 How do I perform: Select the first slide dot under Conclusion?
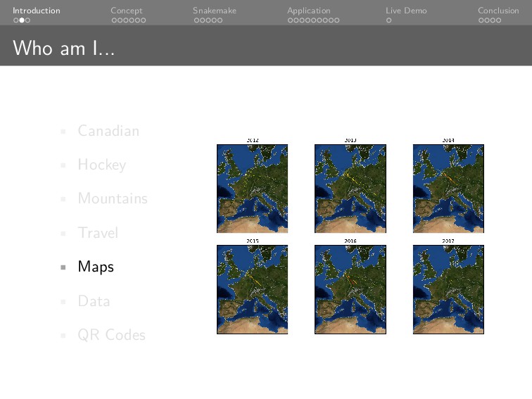coord(481,20)
